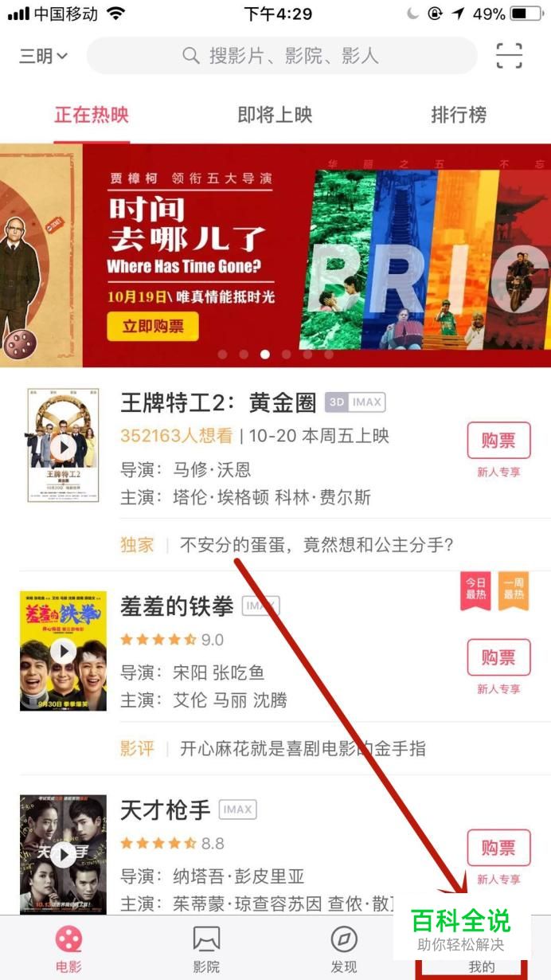
Task: Focus the 搜影片、影院、影人 search field
Action: 282,56
